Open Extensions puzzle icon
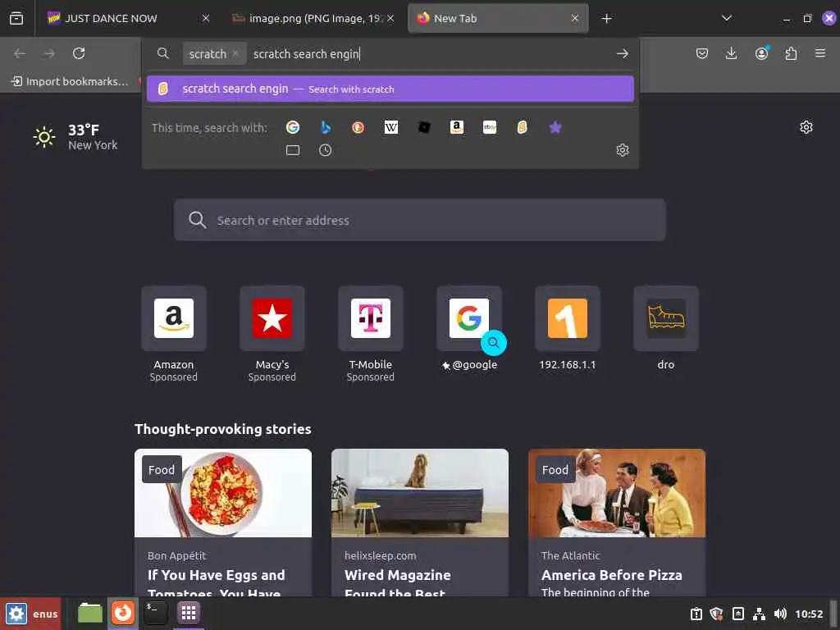The image size is (840, 630). tap(791, 53)
